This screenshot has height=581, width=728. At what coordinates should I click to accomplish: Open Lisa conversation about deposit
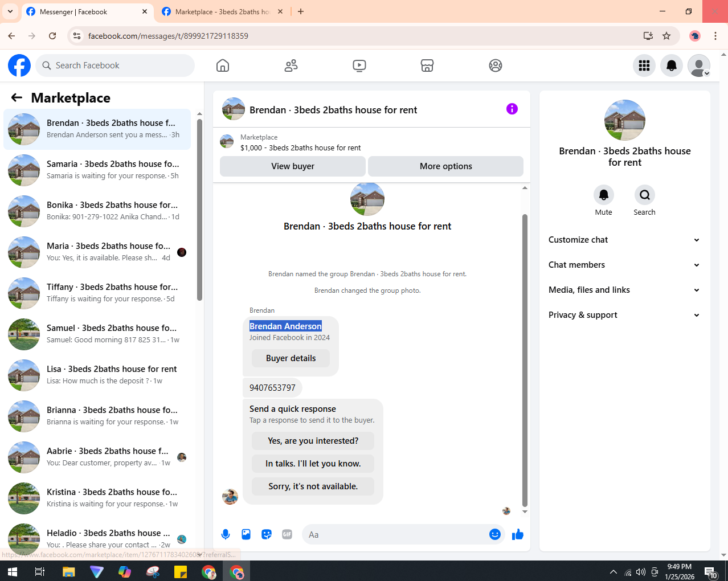[97, 375]
